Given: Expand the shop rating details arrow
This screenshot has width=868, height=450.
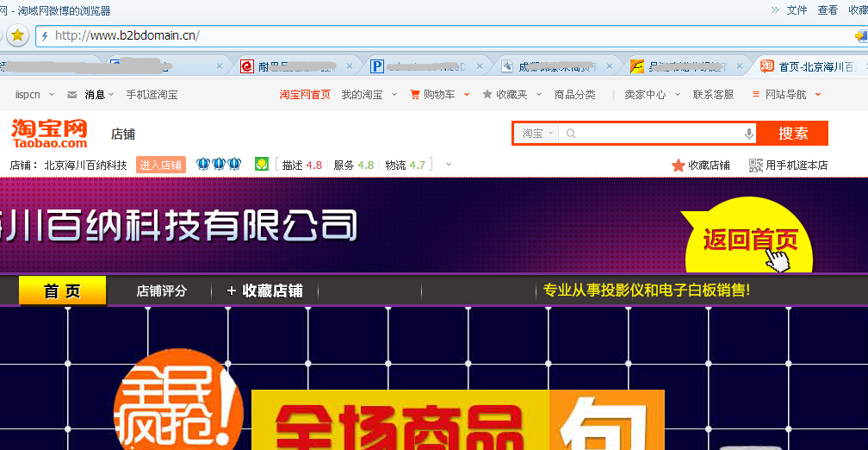Looking at the screenshot, I should point(449,165).
